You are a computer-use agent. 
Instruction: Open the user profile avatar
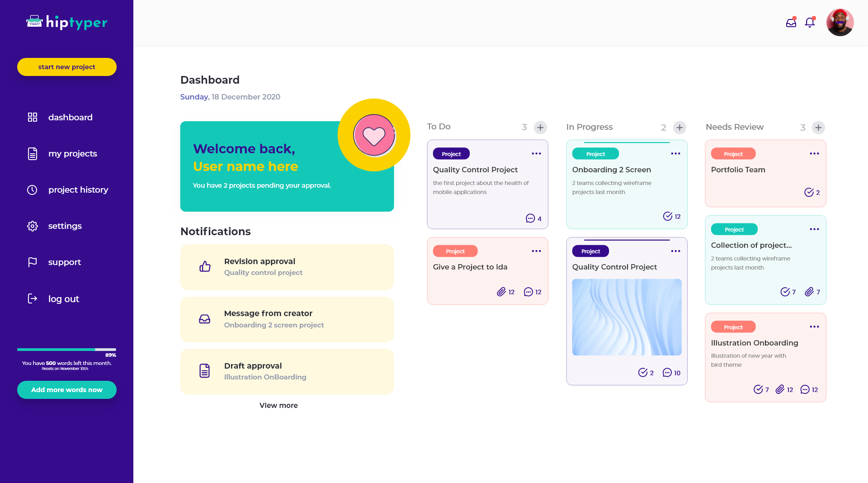tap(840, 22)
